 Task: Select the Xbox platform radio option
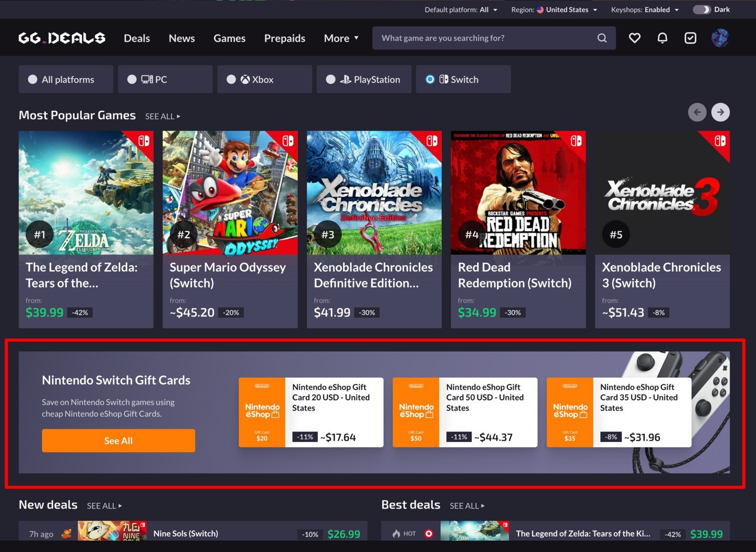pyautogui.click(x=264, y=79)
